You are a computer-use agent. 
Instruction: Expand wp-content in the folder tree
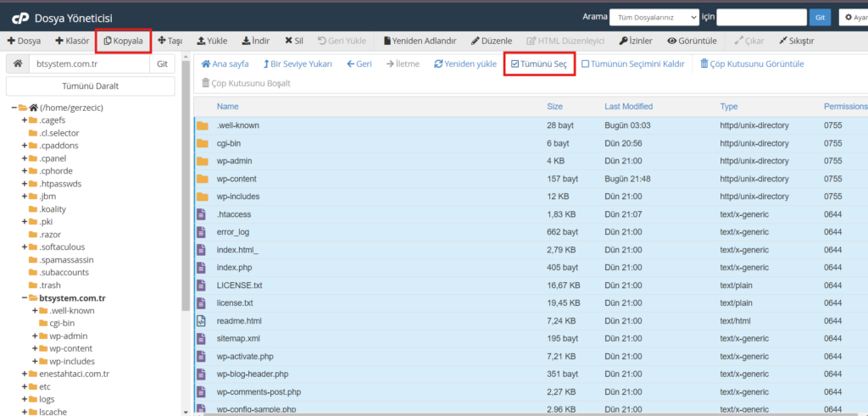35,348
